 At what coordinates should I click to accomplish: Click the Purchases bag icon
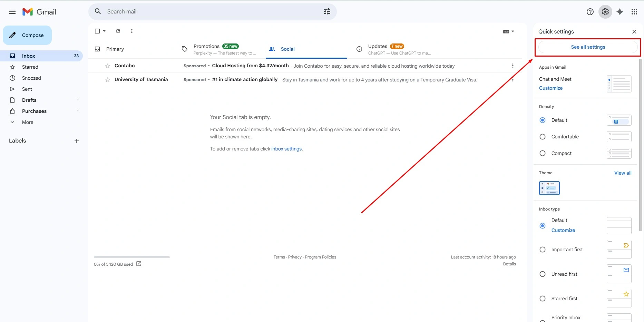[12, 111]
